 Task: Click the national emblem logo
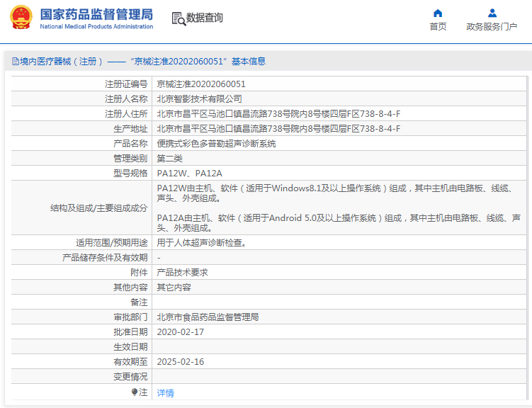point(21,17)
